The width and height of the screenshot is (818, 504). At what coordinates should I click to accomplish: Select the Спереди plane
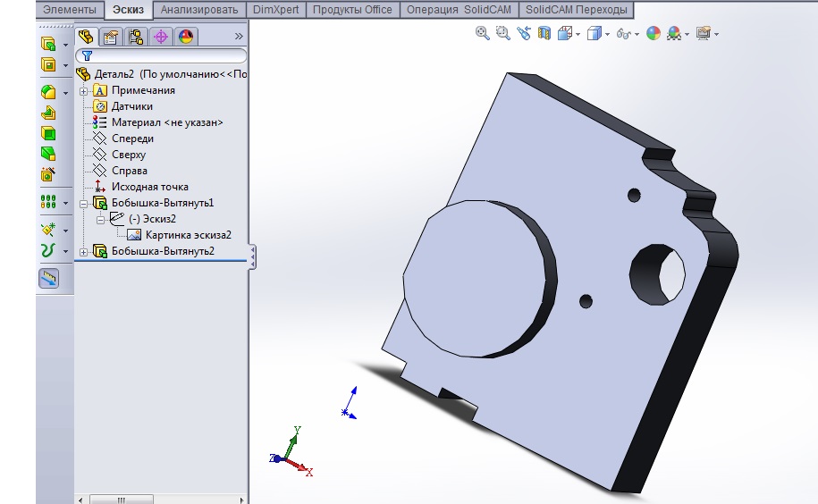(x=132, y=139)
